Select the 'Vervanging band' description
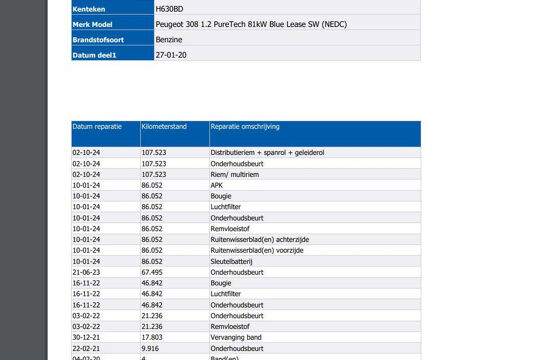Screen dimensions: 540x360 pos(236,337)
